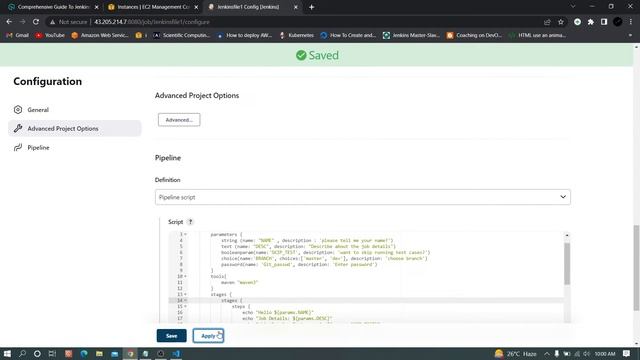Open the Kubernetes bookmark
640x360 pixels.
coord(297,35)
